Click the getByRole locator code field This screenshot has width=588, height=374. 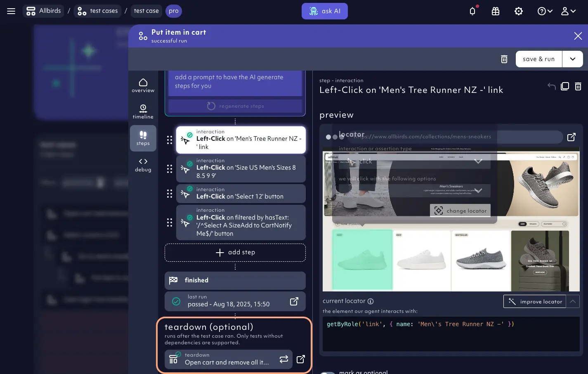[x=451, y=334]
